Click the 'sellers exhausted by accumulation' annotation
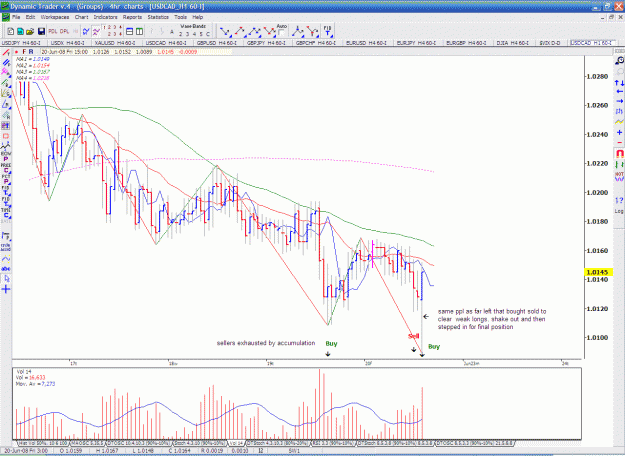Viewport: 625px width, 456px height. click(266, 343)
